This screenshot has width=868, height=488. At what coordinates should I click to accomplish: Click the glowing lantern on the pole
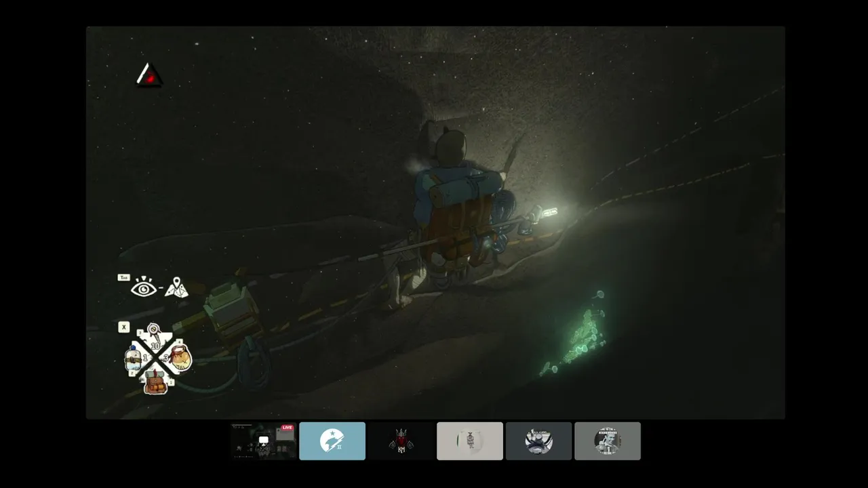[549, 212]
